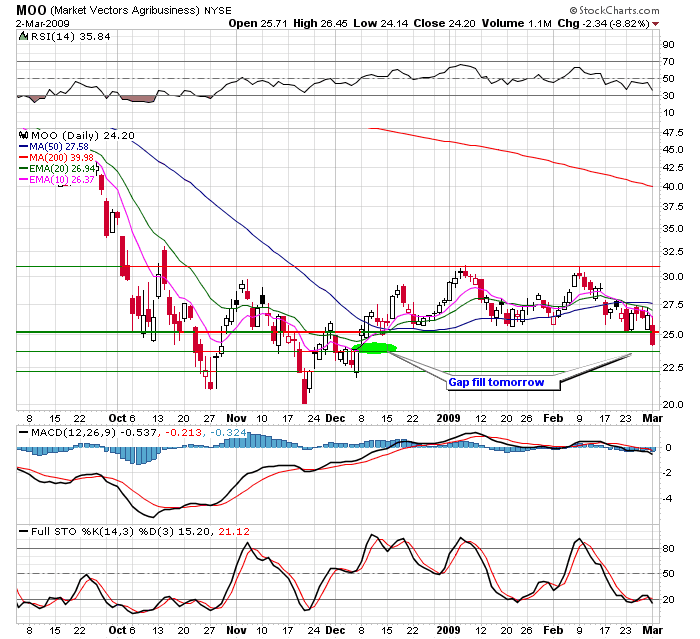Viewport: 700px width, 639px height.
Task: Click the Dec label under price chart
Action: (x=335, y=418)
